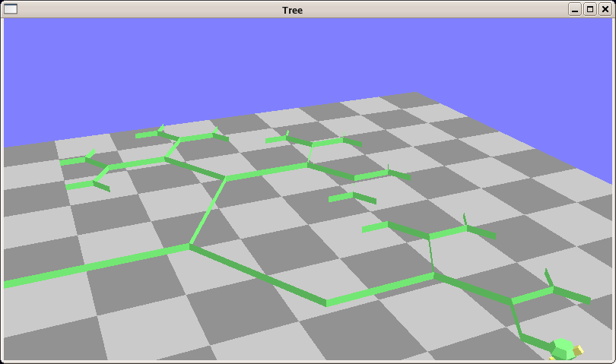This screenshot has height=364, width=616.
Task: Select the branch segment leading into the turtle
Action: (532, 340)
